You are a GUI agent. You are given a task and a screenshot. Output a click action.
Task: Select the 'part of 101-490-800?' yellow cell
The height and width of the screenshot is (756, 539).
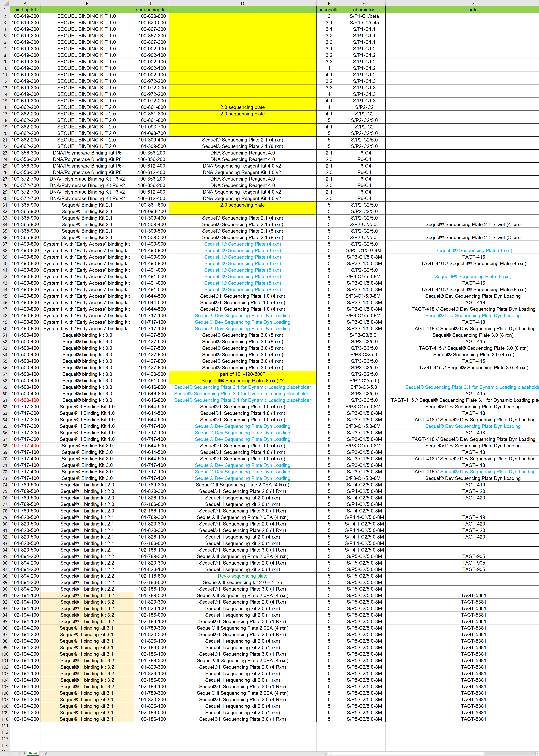[242, 374]
